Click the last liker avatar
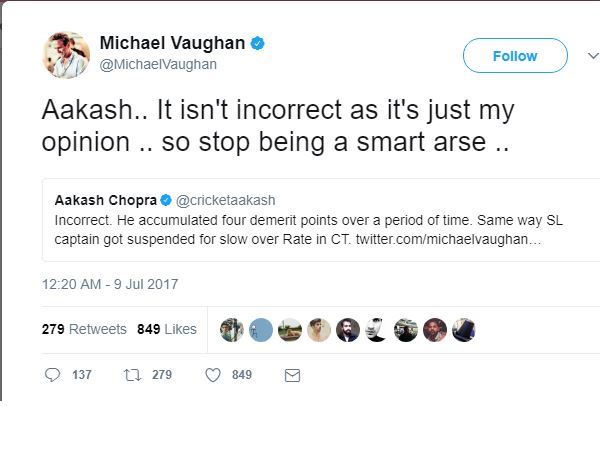The height and width of the screenshot is (450, 600). coord(463,329)
